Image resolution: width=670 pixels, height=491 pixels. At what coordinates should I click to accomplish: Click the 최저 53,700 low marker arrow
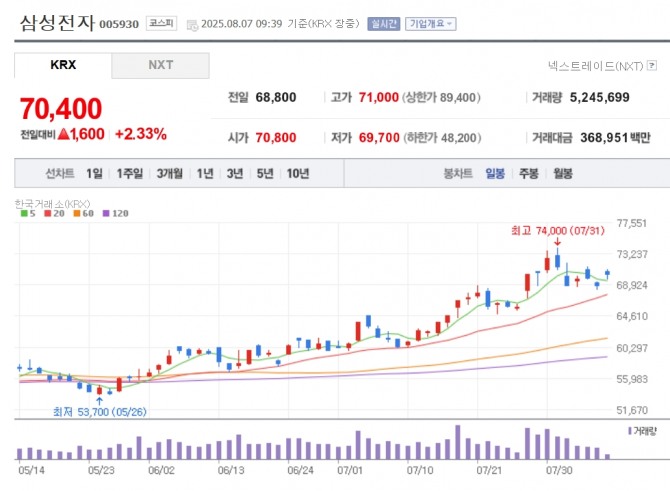98,400
